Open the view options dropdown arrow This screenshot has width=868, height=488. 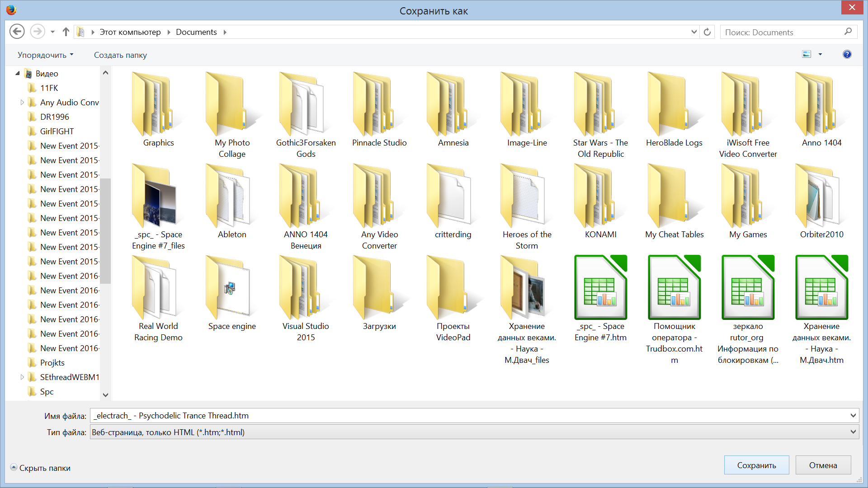pos(820,55)
